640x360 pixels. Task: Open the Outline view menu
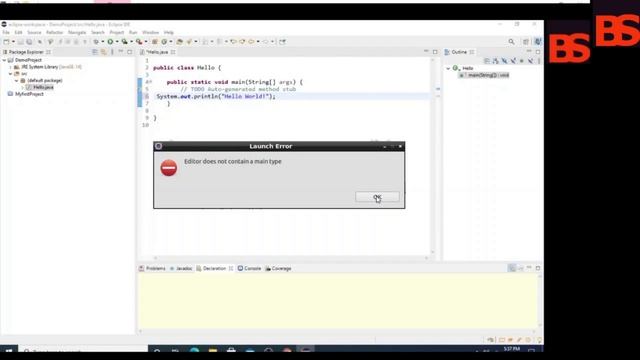click(x=539, y=61)
